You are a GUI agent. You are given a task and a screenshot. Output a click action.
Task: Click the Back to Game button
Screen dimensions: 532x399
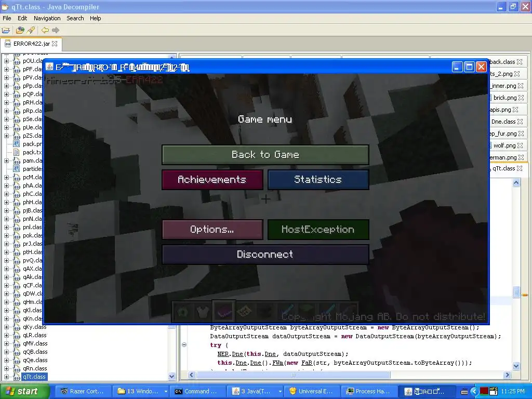click(x=265, y=155)
